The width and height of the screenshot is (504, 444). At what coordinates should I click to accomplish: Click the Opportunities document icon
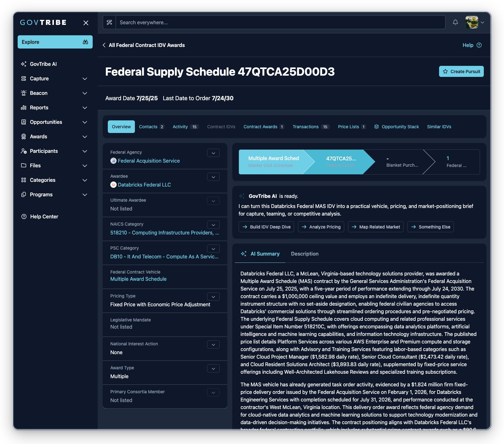tap(24, 122)
